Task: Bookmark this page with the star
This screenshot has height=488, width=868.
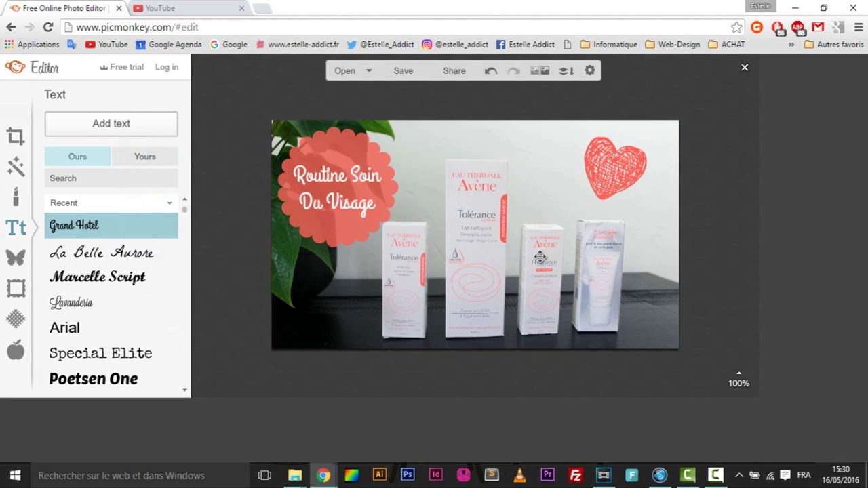Action: (x=736, y=27)
